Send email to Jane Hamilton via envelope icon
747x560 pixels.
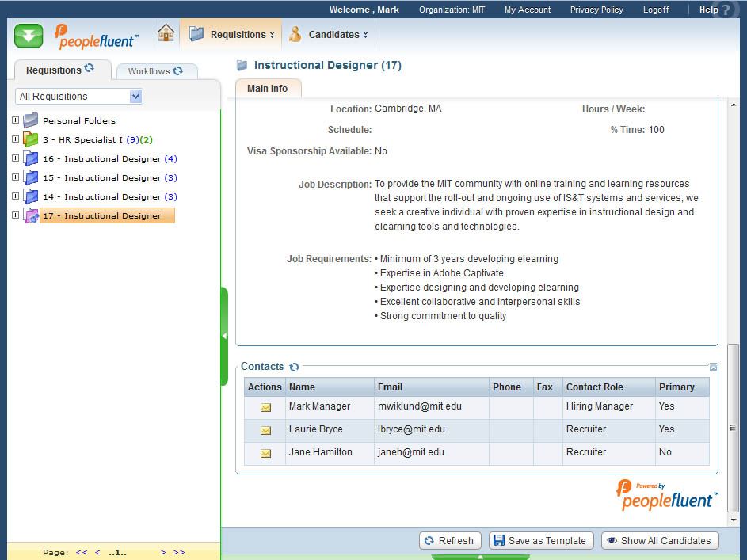pos(265,453)
